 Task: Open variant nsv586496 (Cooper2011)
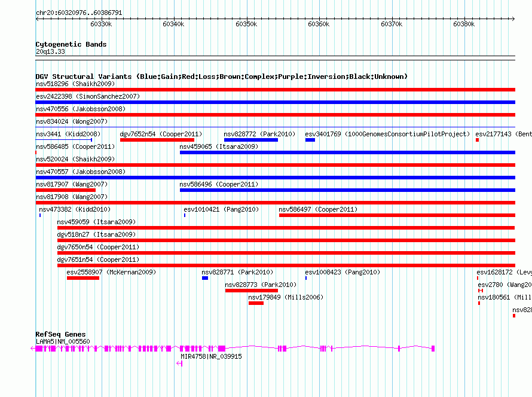[219, 184]
